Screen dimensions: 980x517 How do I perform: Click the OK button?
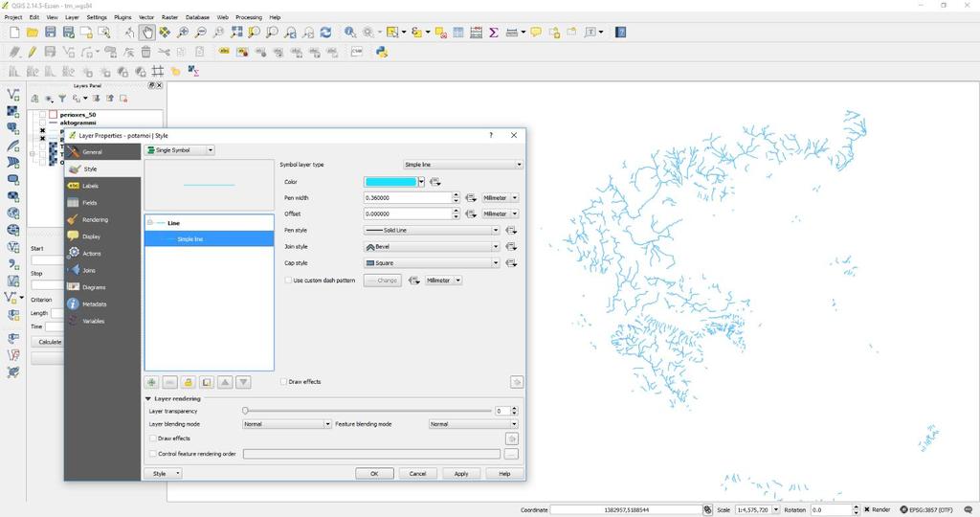[x=374, y=473]
